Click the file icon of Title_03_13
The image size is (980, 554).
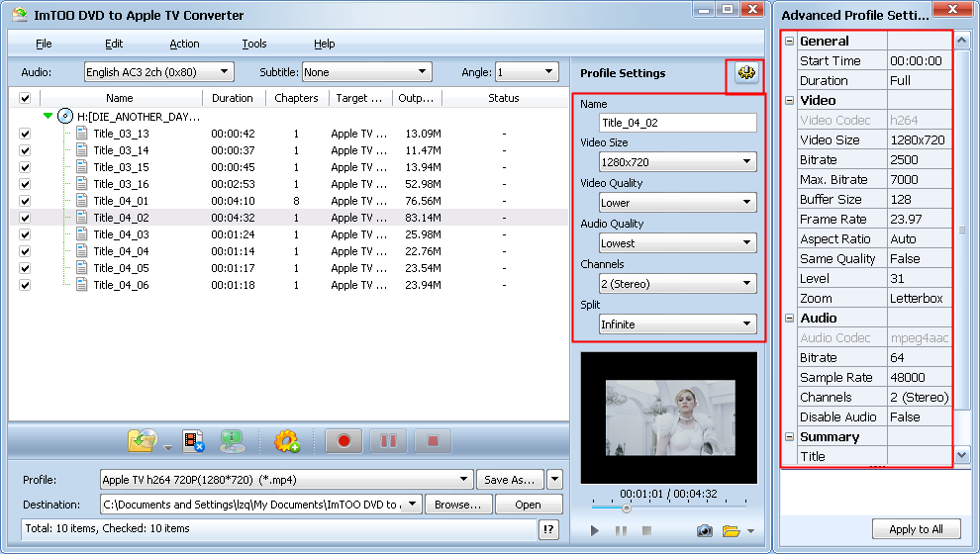[x=82, y=133]
